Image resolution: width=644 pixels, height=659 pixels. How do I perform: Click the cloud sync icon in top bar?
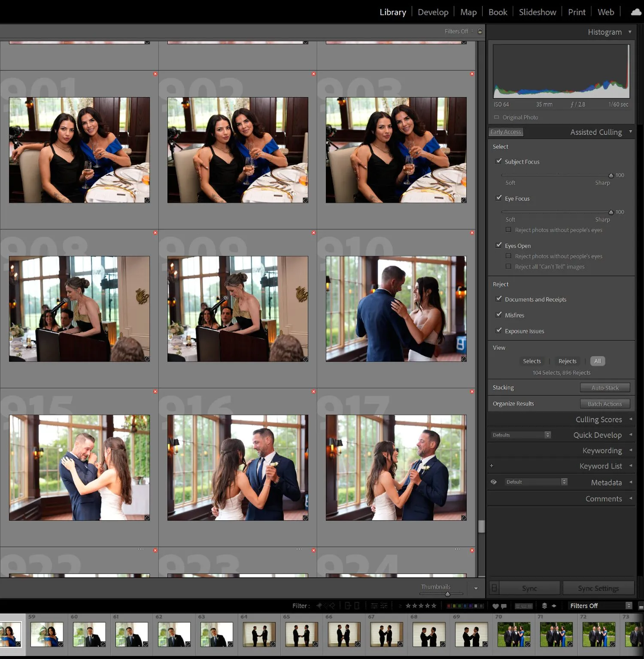(635, 12)
